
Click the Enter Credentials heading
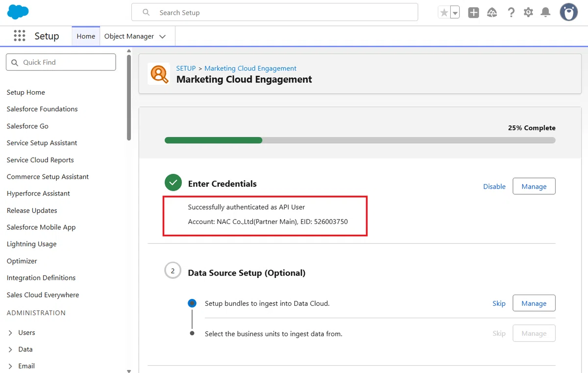[222, 184]
